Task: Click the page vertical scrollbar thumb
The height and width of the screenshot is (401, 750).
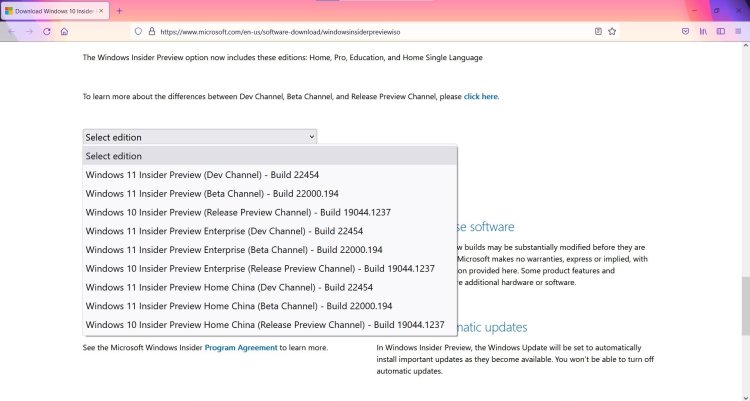Action: tap(746, 305)
